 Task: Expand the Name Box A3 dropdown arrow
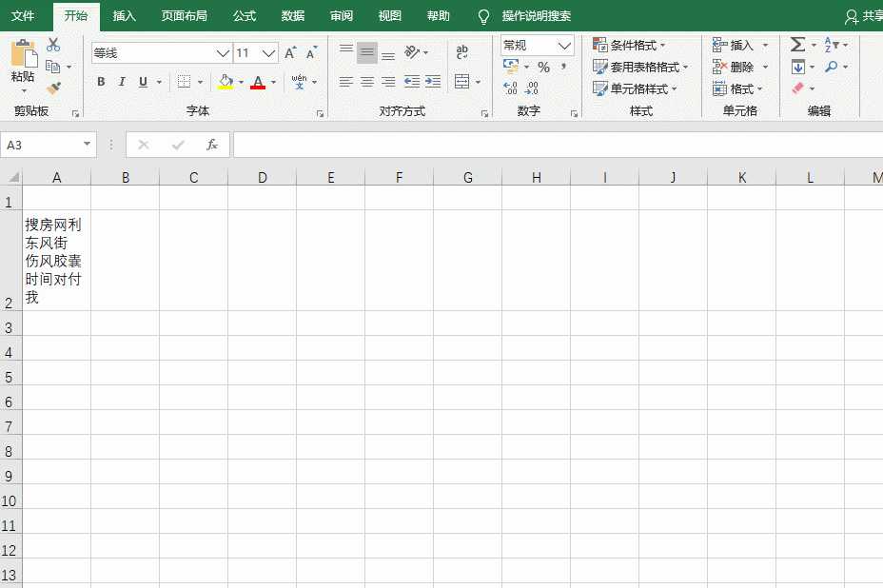click(87, 145)
